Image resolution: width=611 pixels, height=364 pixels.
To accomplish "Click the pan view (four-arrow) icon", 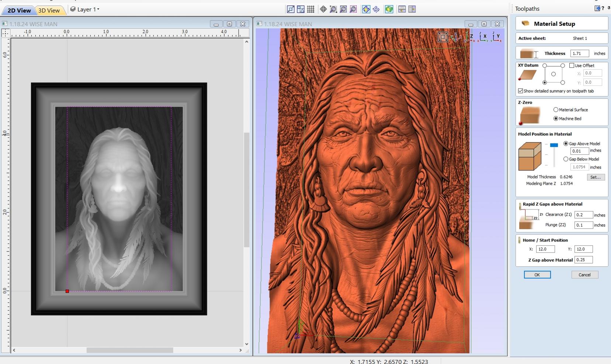I will (323, 9).
